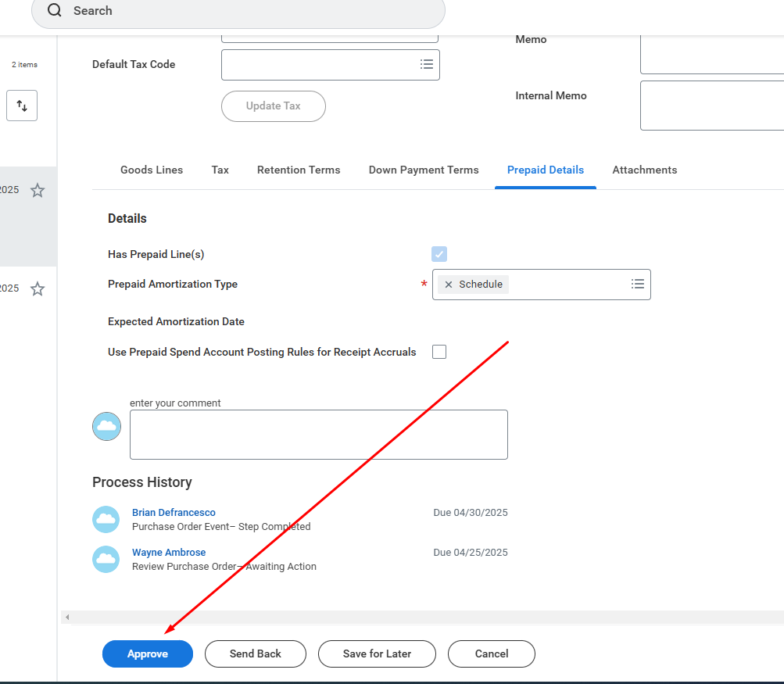This screenshot has width=784, height=684.
Task: Star the first inbox item
Action: click(38, 190)
